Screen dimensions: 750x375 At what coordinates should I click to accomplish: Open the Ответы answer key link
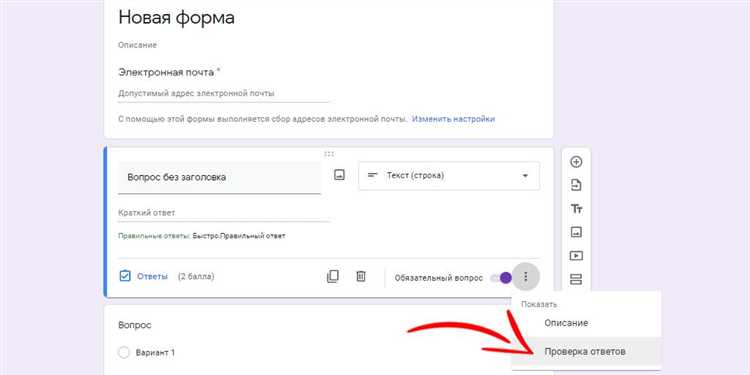(152, 276)
